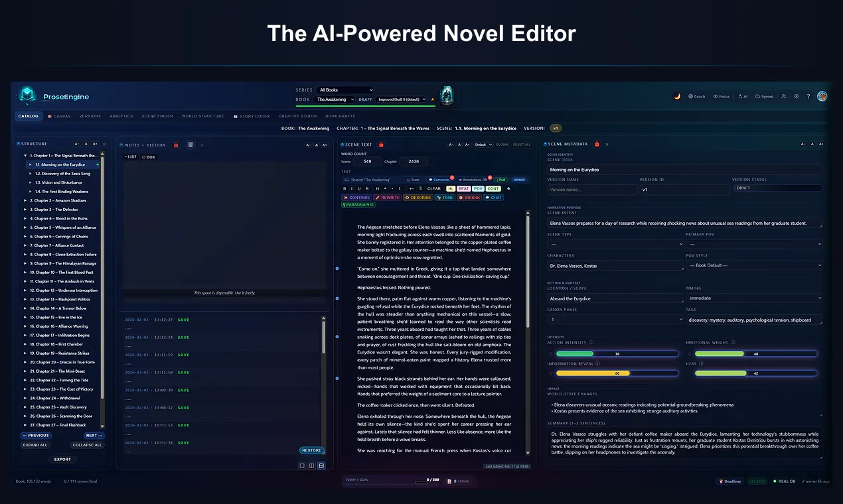Open settings gear icon
Viewport: 843px width, 504px height.
[797, 96]
